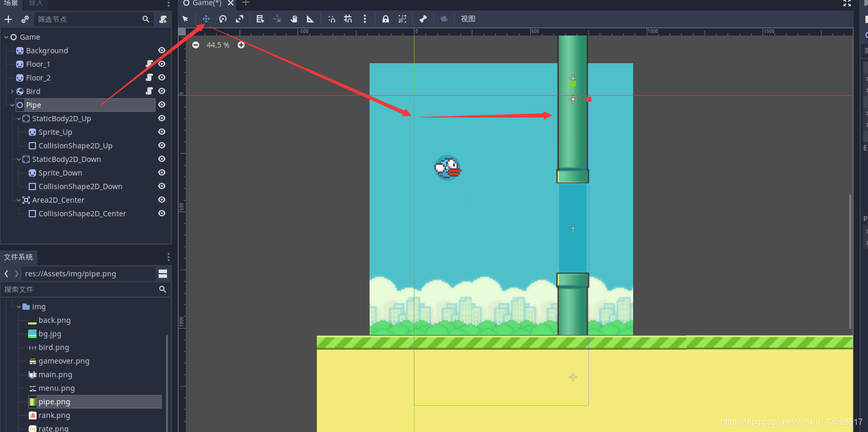The height and width of the screenshot is (432, 868).
Task: Collapse the StaticBody2D_Up node
Action: (19, 119)
